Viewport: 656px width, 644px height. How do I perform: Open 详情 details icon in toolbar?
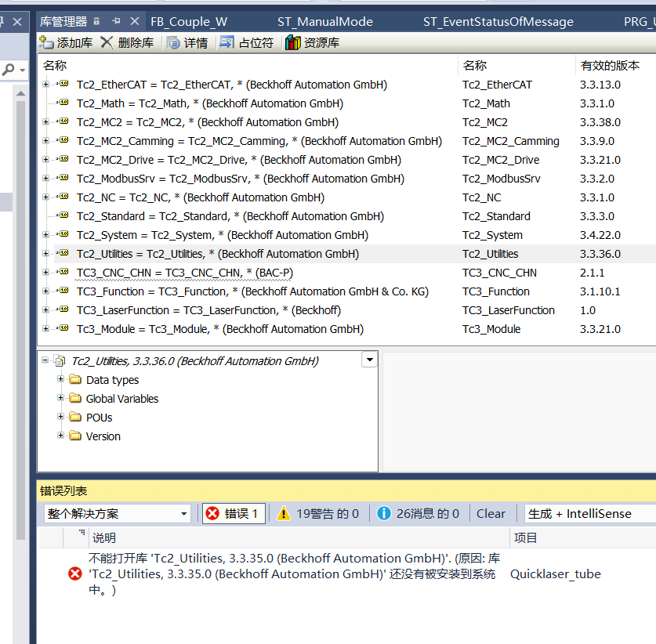[172, 42]
